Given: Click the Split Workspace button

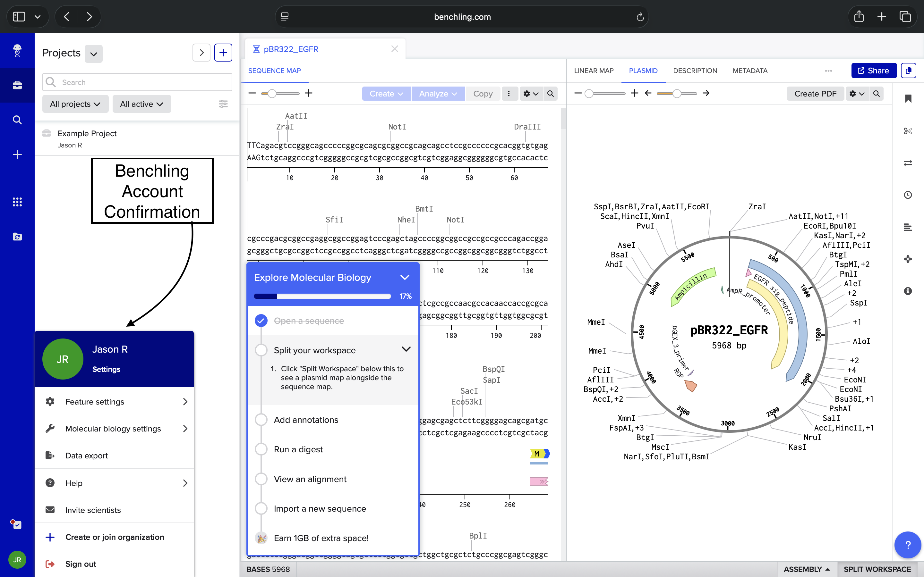Looking at the screenshot, I should (x=877, y=569).
